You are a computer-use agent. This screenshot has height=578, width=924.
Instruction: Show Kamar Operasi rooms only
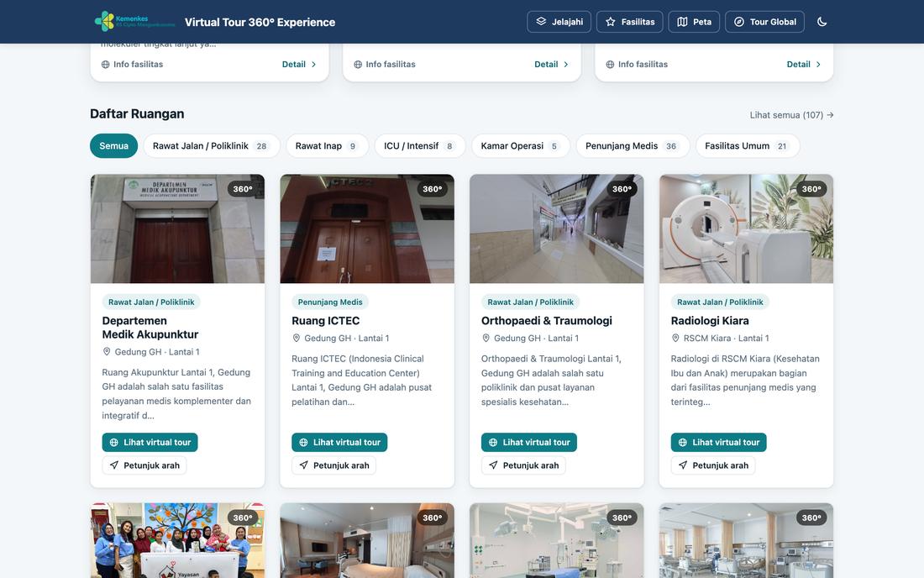click(520, 146)
